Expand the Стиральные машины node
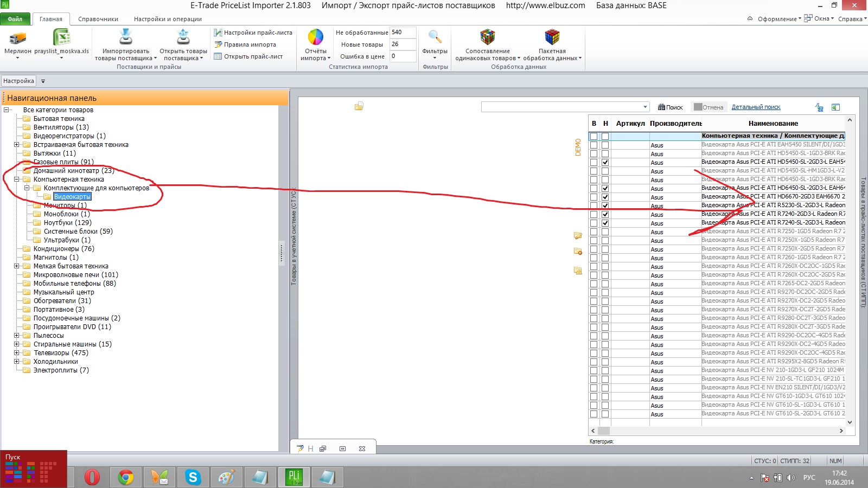This screenshot has height=488, width=868. (16, 344)
